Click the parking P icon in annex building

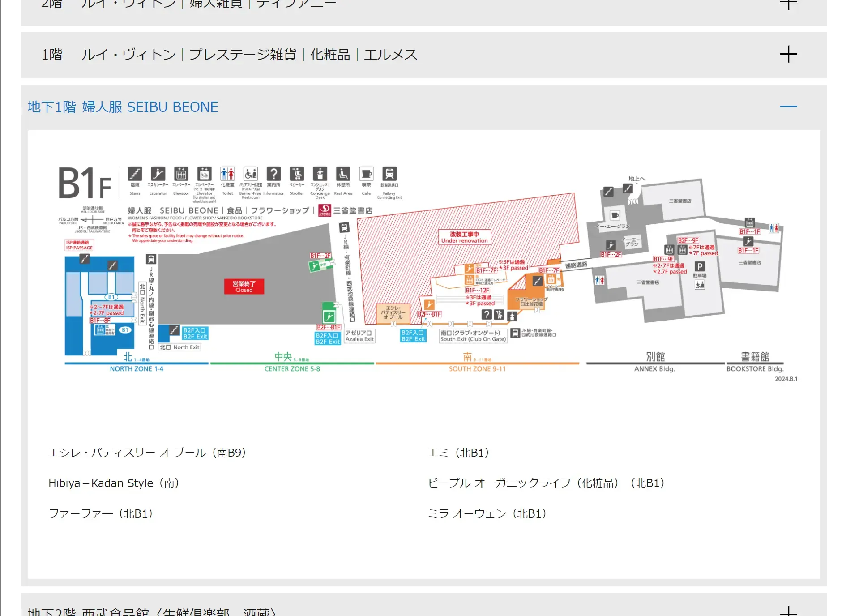click(700, 267)
